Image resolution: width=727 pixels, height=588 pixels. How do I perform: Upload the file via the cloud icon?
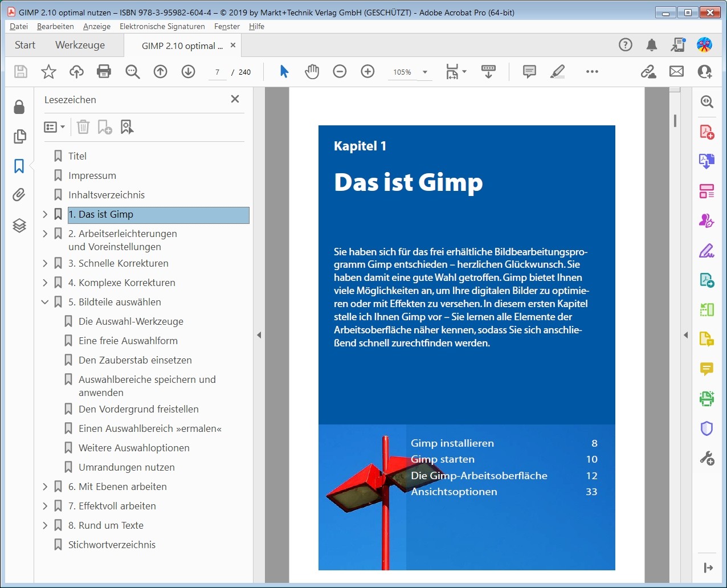tap(76, 72)
